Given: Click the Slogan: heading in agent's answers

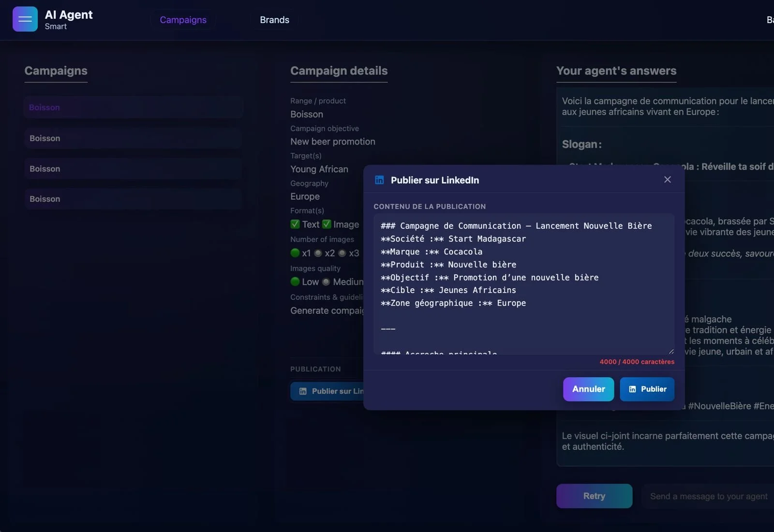Looking at the screenshot, I should 582,144.
